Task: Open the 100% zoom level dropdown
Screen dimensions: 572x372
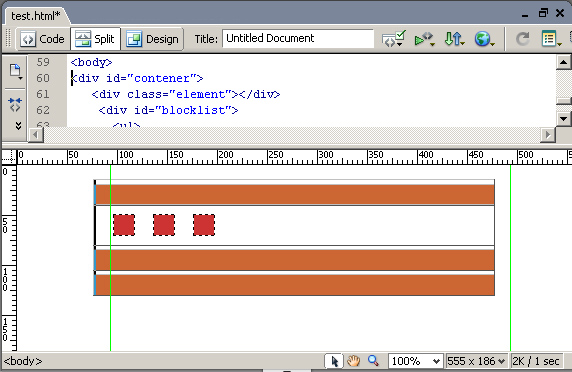Action: tap(415, 361)
